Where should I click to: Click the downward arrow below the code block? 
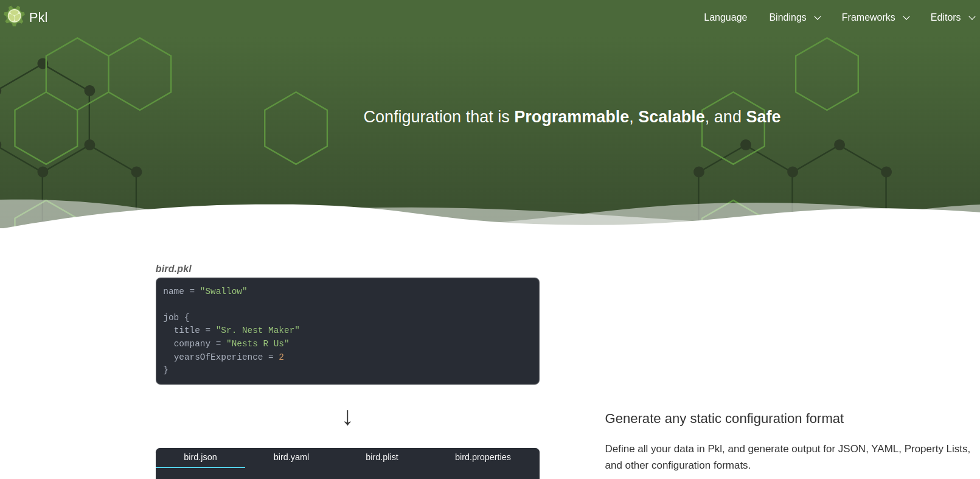coord(347,418)
